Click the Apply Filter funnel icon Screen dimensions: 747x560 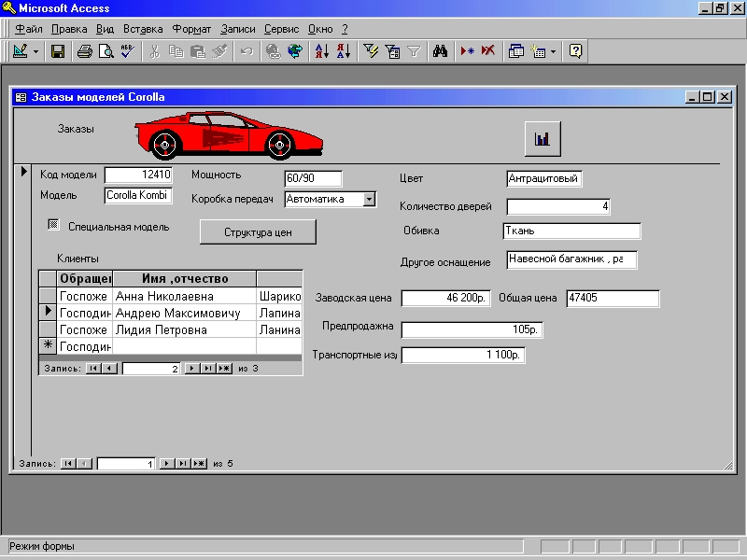[x=414, y=51]
